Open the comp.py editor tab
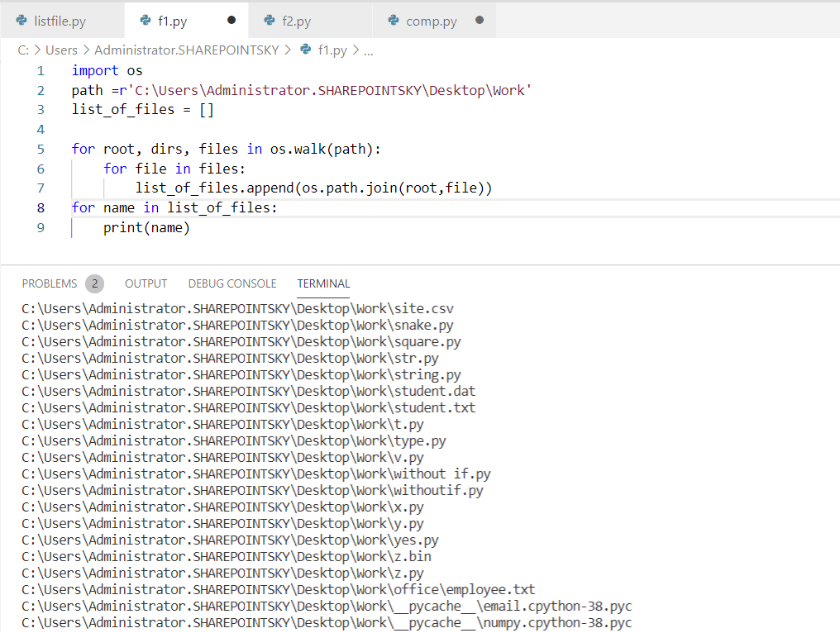The height and width of the screenshot is (633, 840). 434,21
